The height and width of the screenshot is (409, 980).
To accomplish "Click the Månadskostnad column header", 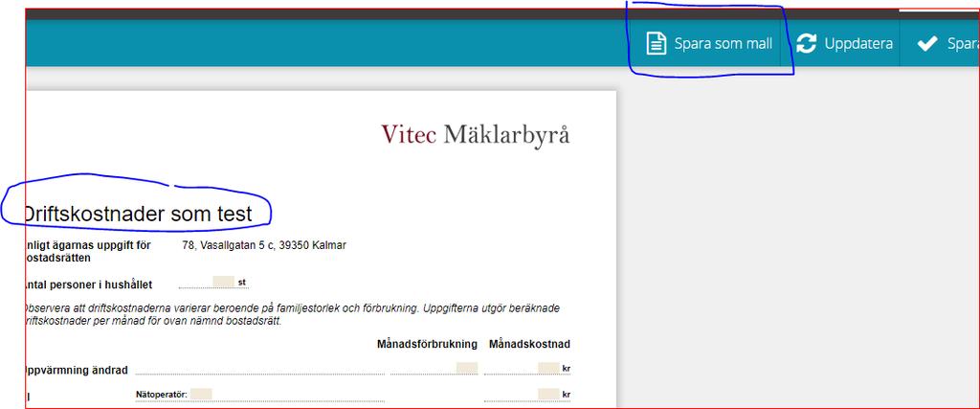I will click(x=530, y=344).
